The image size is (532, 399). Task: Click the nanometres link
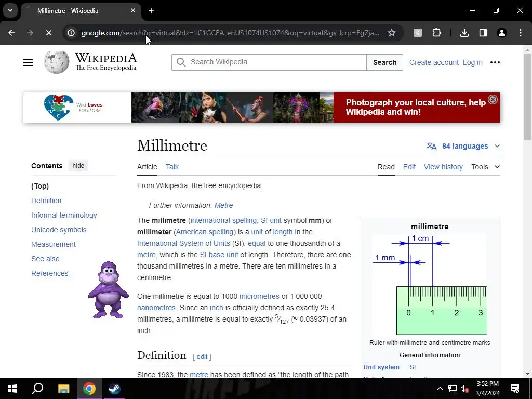pos(156,308)
